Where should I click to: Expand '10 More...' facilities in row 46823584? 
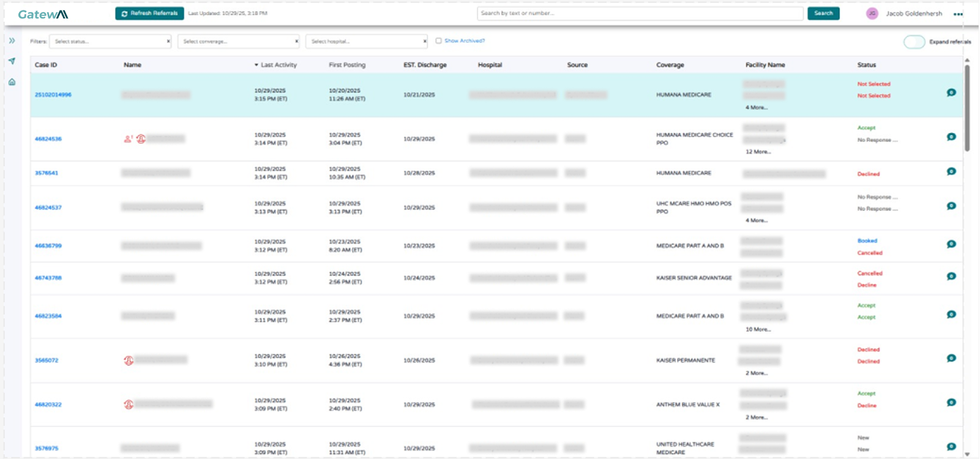point(758,329)
